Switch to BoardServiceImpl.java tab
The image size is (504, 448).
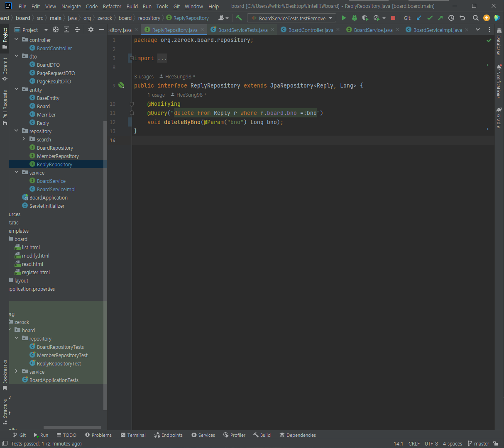[x=437, y=30]
